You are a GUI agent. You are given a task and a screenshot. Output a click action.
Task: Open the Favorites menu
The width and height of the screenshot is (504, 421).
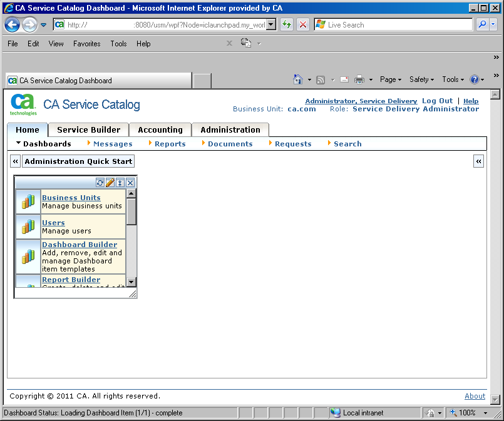point(86,44)
